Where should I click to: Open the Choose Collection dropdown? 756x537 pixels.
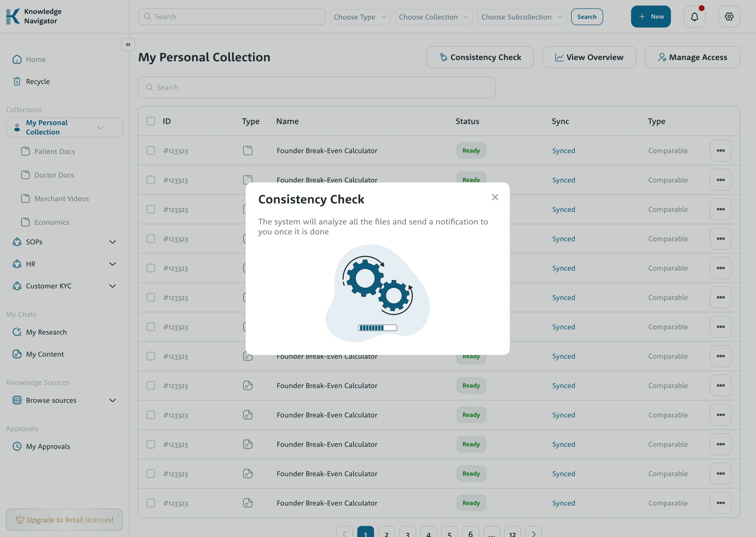(433, 17)
